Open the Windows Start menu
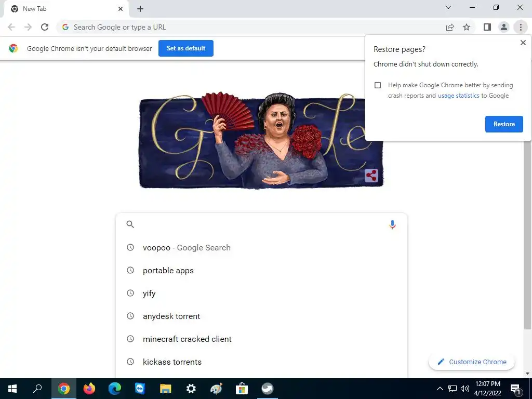The image size is (532, 399). coord(12,389)
